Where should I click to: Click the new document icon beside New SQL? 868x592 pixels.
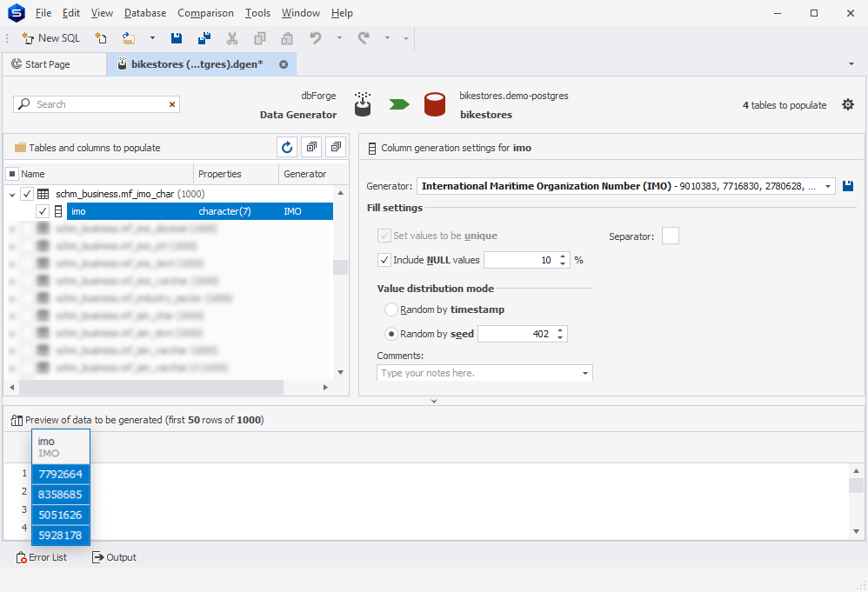[x=100, y=38]
